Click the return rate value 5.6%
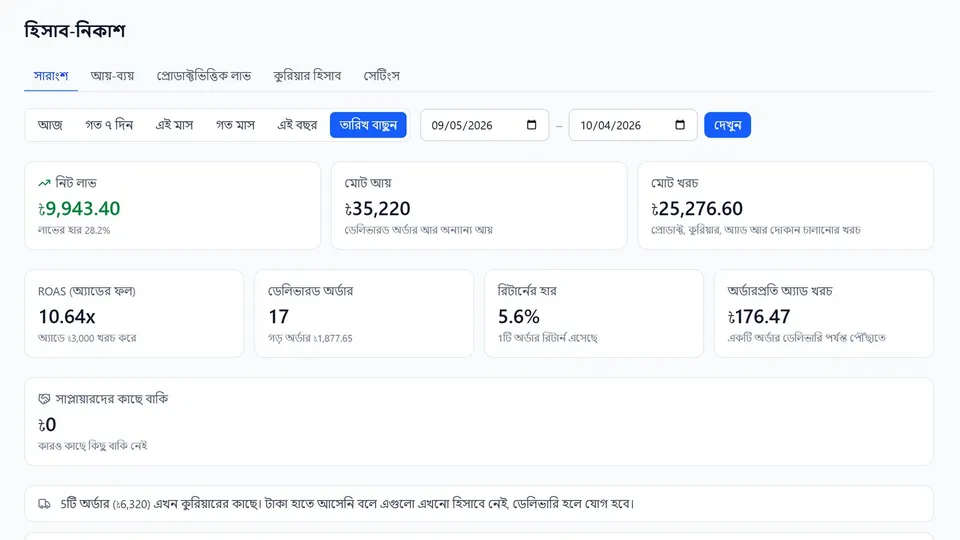This screenshot has width=960, height=540. pos(519,317)
